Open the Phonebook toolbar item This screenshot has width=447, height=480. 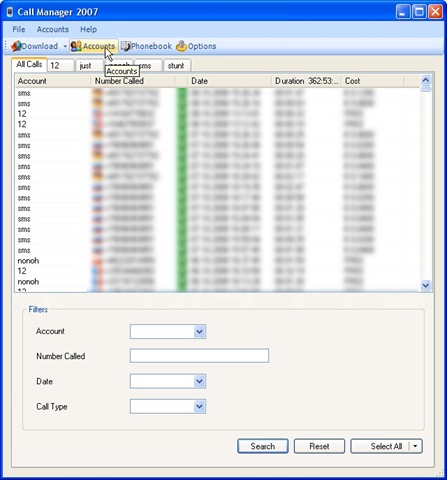pyautogui.click(x=146, y=46)
